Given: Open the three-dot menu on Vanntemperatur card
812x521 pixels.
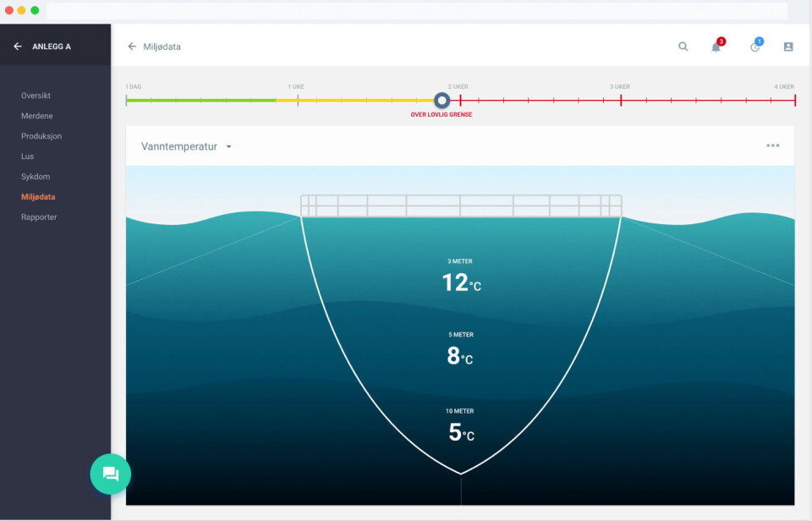Looking at the screenshot, I should [772, 145].
